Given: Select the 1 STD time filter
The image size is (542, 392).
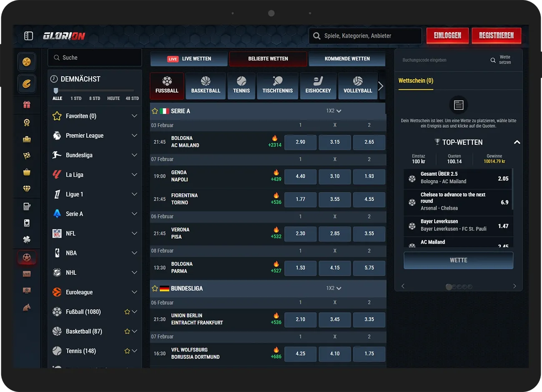Looking at the screenshot, I should [76, 98].
